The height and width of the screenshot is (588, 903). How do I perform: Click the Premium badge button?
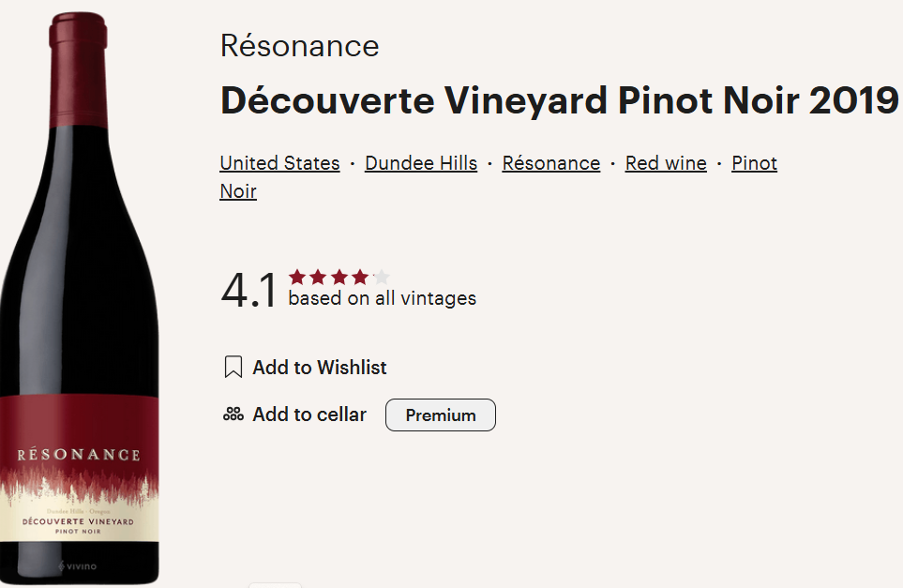coord(441,415)
